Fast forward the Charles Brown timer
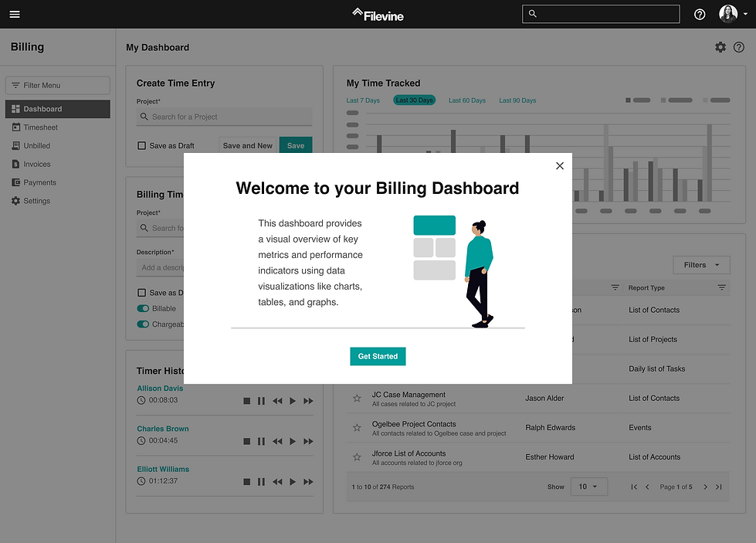756x543 pixels. click(x=309, y=441)
